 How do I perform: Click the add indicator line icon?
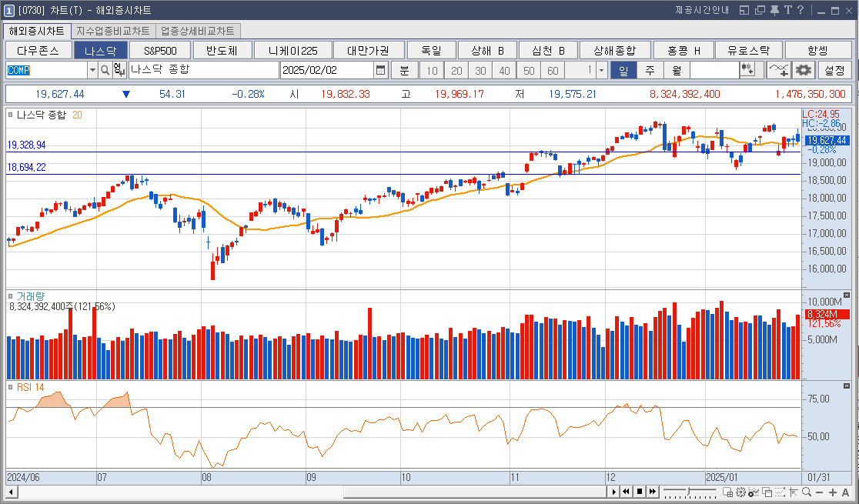coord(778,70)
